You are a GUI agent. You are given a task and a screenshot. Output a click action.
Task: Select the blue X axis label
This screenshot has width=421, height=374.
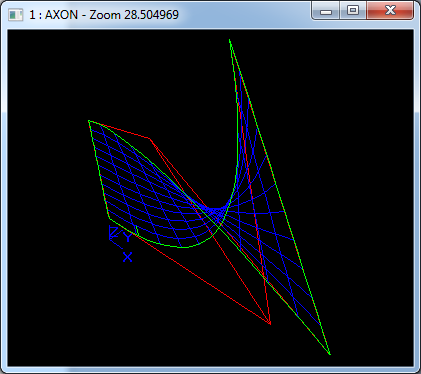pos(128,257)
